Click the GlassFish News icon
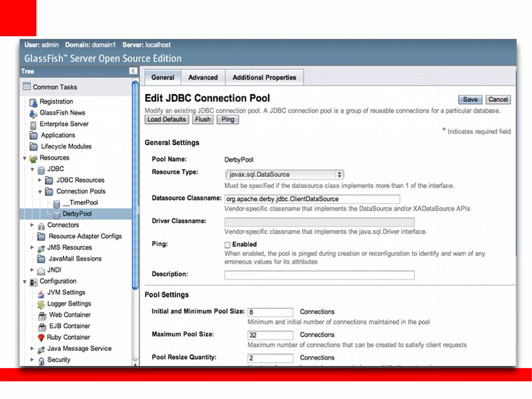This screenshot has height=399, width=532. pos(33,114)
